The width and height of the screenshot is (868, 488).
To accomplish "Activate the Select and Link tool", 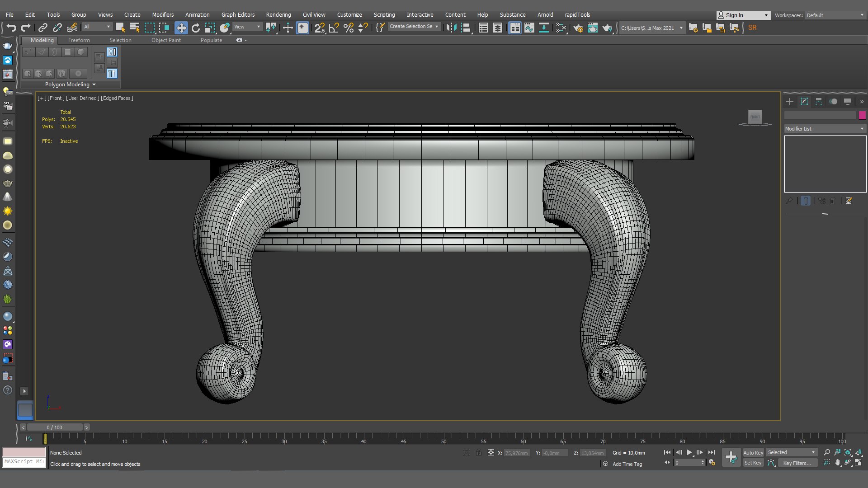I will pos(42,28).
